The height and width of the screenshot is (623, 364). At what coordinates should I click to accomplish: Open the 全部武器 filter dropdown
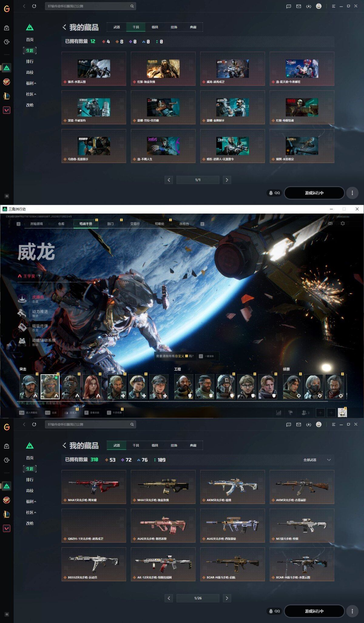point(317,460)
